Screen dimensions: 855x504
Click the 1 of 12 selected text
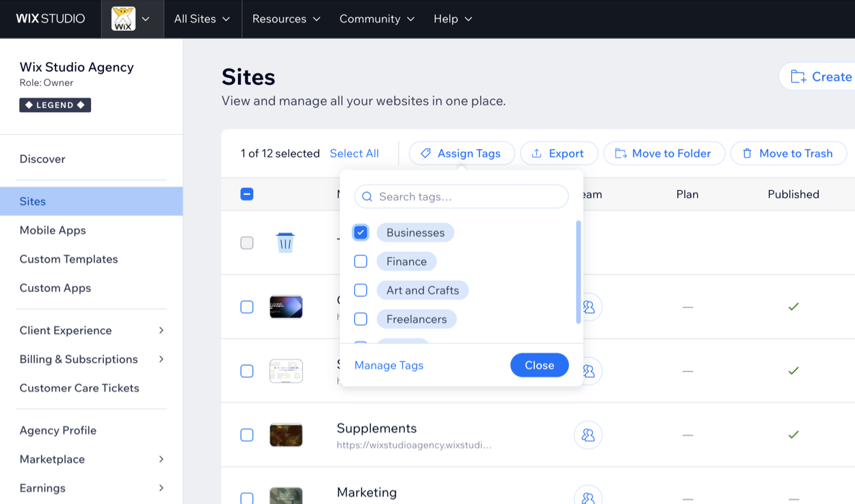(x=280, y=153)
